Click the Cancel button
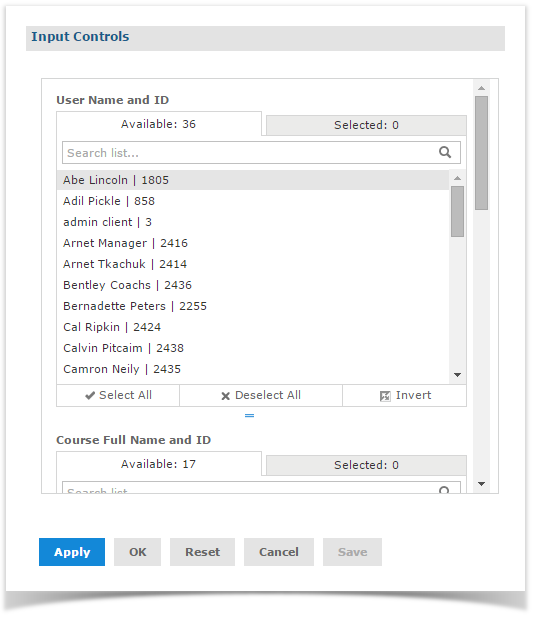This screenshot has width=539, height=620. click(x=279, y=552)
